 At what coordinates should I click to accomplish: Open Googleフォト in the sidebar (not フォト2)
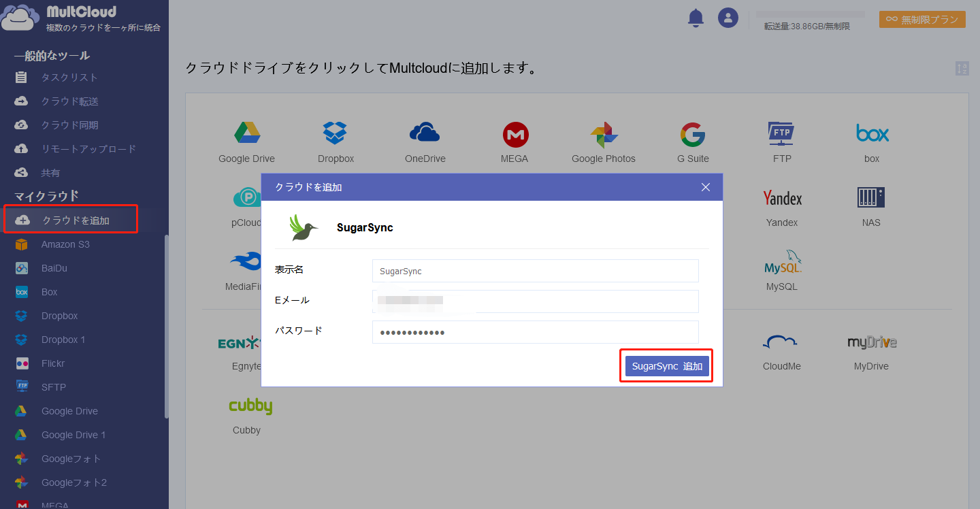click(x=71, y=459)
